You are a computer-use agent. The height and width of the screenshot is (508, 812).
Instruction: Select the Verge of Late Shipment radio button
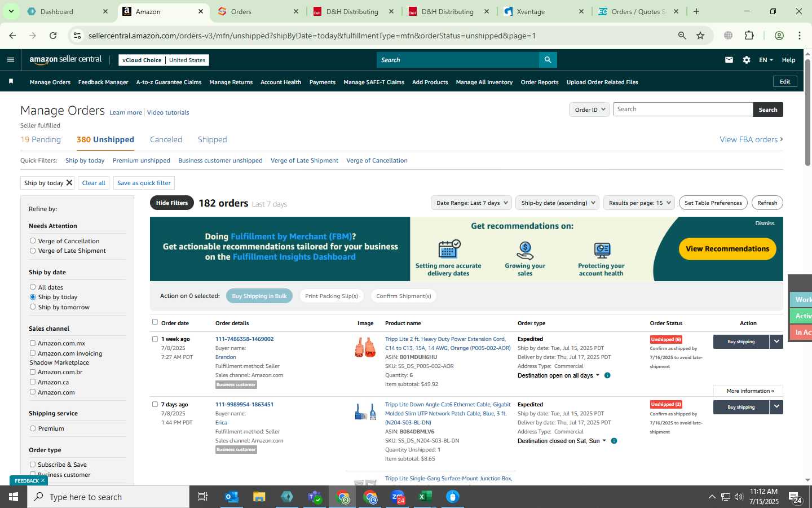coord(33,251)
